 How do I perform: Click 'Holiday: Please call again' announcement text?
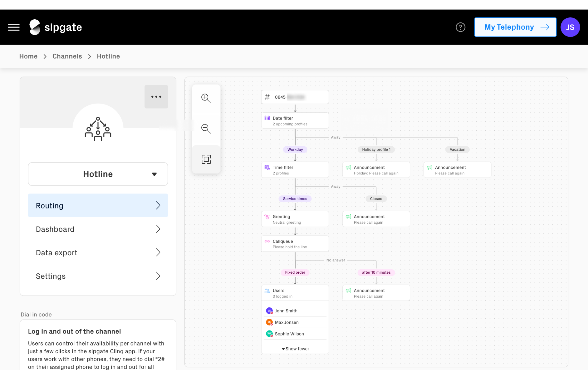point(376,173)
